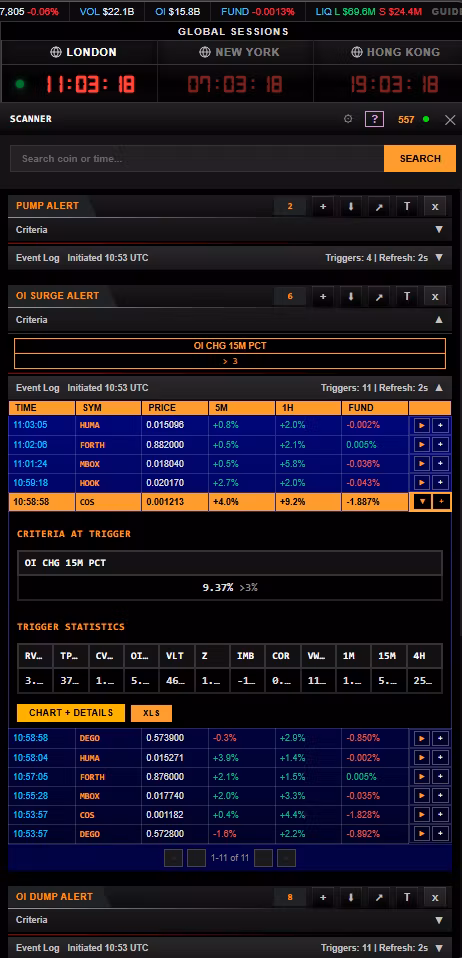Add COS 10:58:58 row with plus

(441, 502)
